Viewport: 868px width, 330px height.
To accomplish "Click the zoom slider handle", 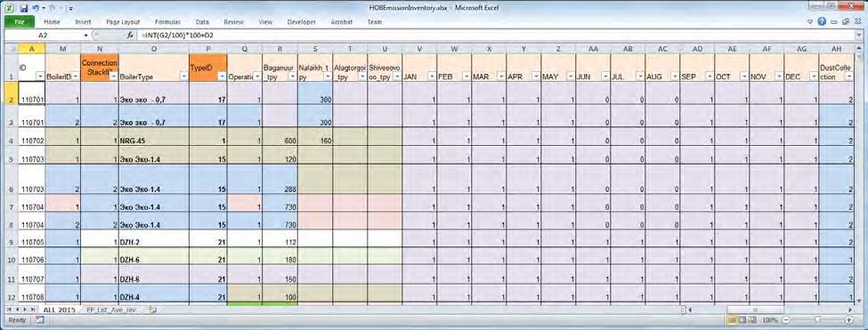I will coord(817,320).
